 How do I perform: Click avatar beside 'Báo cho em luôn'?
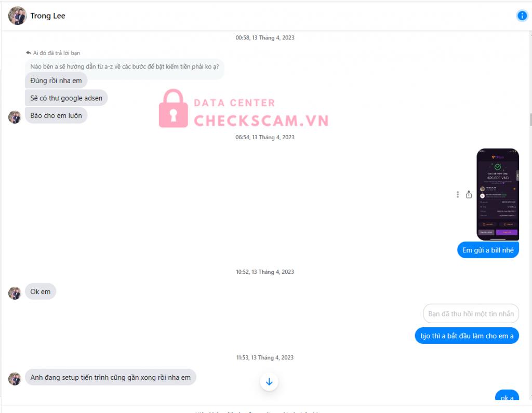(x=15, y=117)
